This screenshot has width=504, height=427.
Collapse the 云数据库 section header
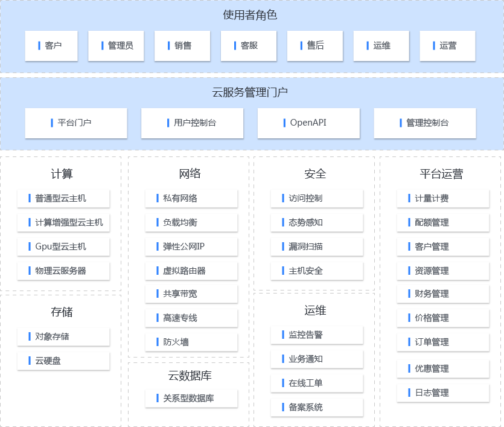tap(191, 376)
